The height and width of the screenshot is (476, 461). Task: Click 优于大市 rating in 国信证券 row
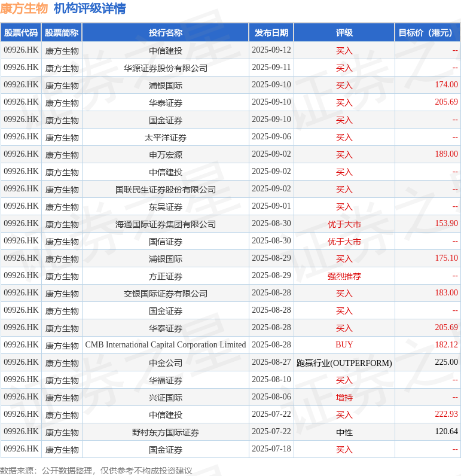[x=344, y=242]
